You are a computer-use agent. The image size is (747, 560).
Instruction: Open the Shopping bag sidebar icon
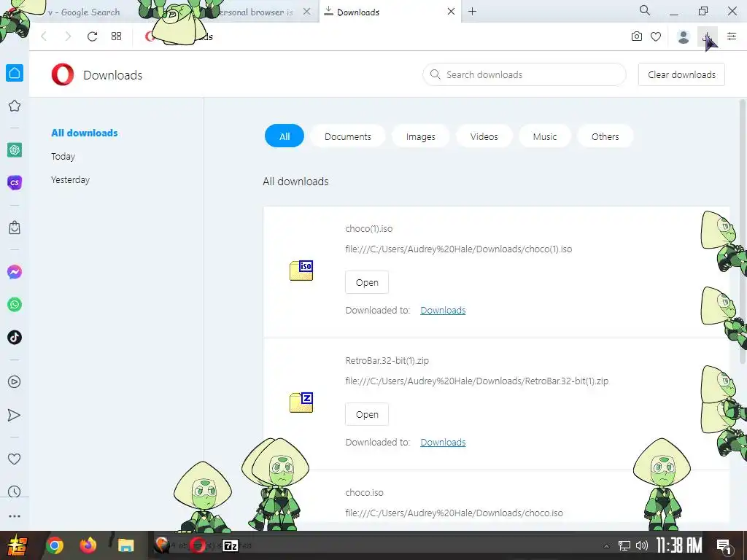(x=15, y=227)
